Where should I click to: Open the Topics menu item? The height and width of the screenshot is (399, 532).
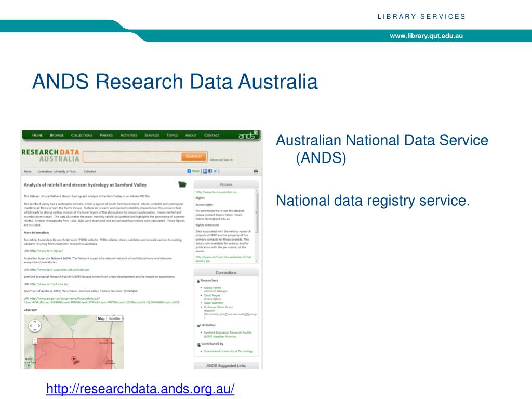click(172, 135)
